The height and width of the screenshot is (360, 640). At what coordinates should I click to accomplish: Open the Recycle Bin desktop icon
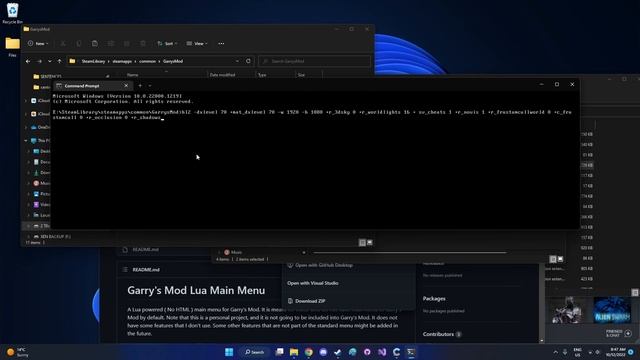pyautogui.click(x=12, y=13)
